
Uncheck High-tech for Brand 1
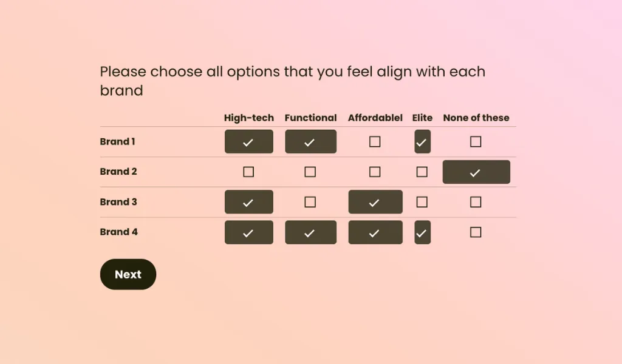point(248,141)
